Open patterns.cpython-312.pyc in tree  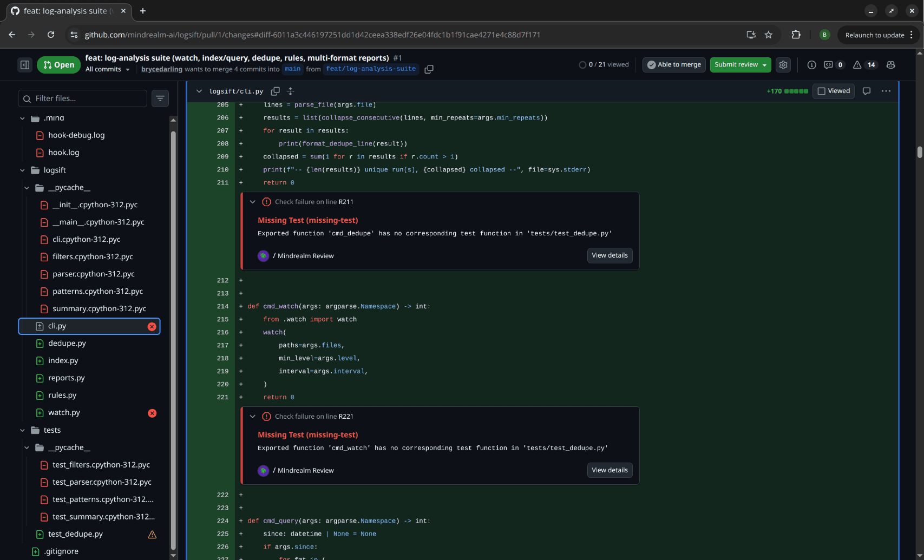tap(97, 292)
